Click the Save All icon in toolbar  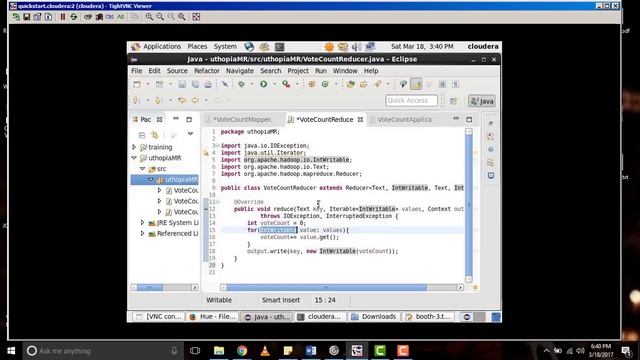[x=196, y=84]
